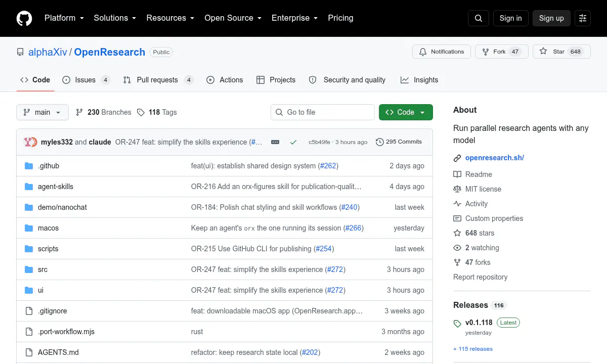The width and height of the screenshot is (607, 364).
Task: Expand commit message ellipsis button
Action: click(x=275, y=142)
